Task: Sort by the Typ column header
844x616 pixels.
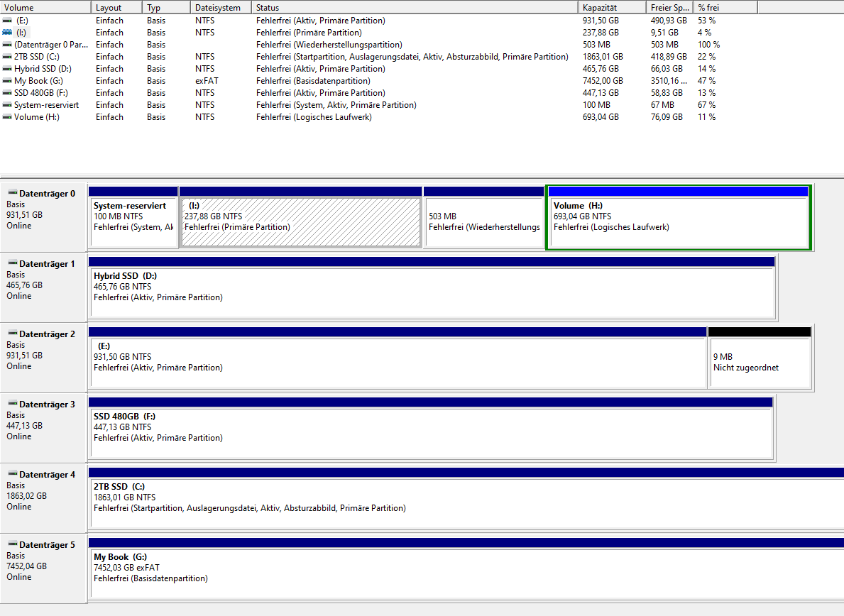Action: [166, 8]
